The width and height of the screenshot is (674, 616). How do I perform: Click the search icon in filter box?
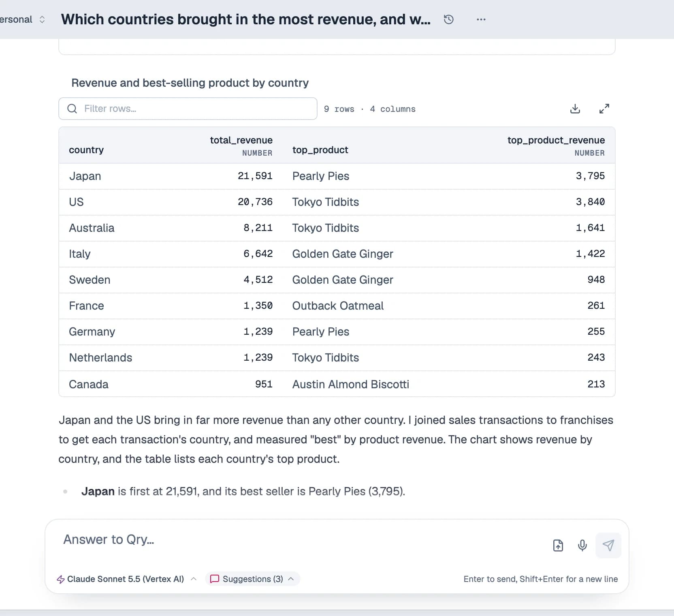[72, 109]
